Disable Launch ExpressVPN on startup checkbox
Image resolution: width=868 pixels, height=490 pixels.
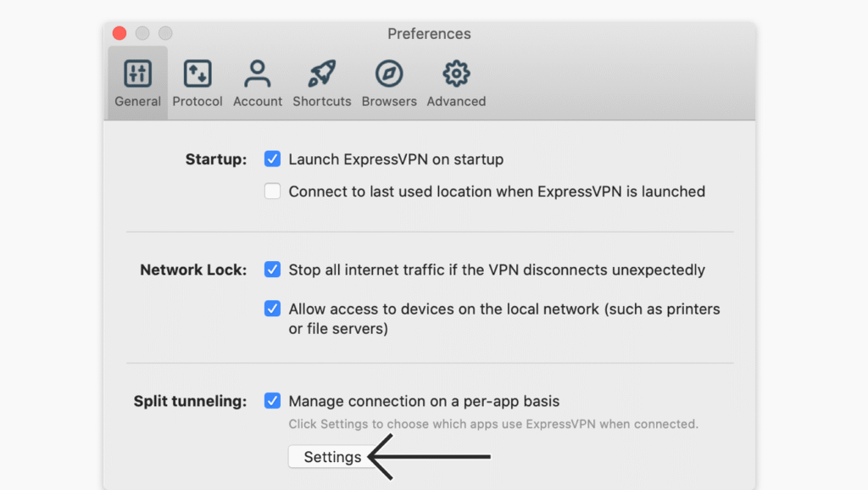[x=272, y=159]
